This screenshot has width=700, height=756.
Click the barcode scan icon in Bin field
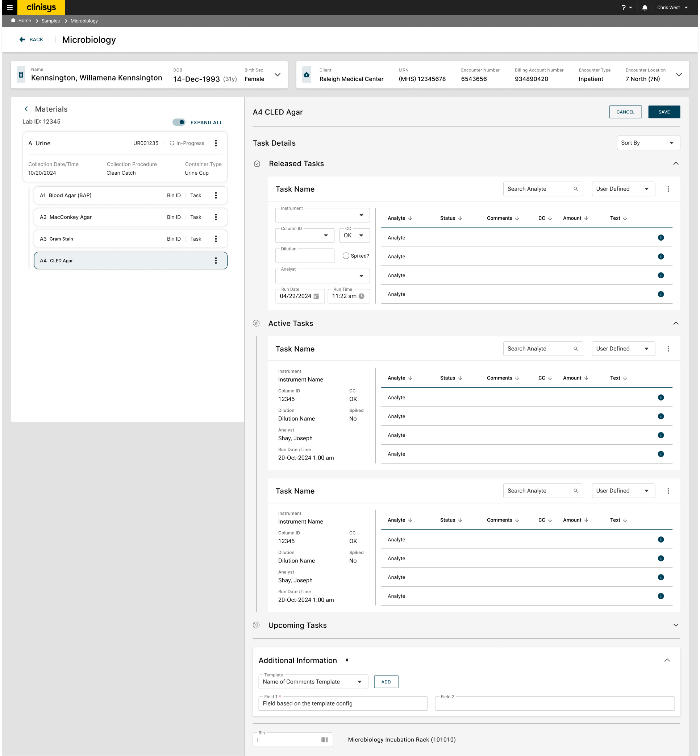[325, 740]
